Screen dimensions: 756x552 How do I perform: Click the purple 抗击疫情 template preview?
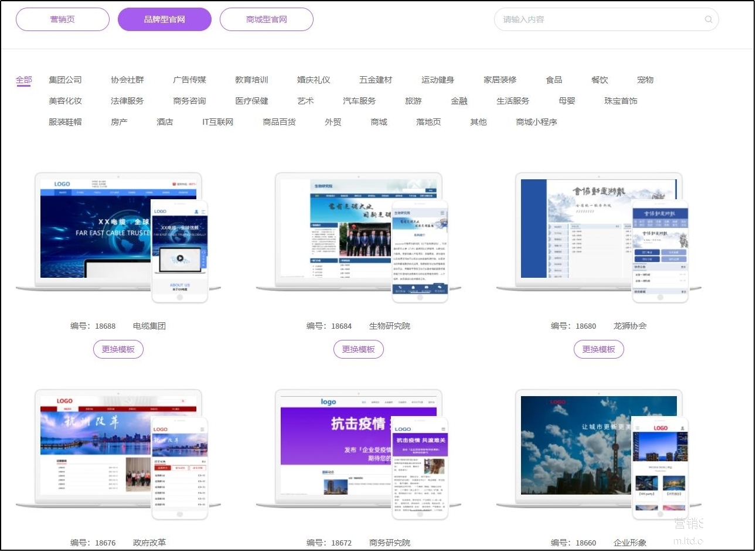point(359,451)
